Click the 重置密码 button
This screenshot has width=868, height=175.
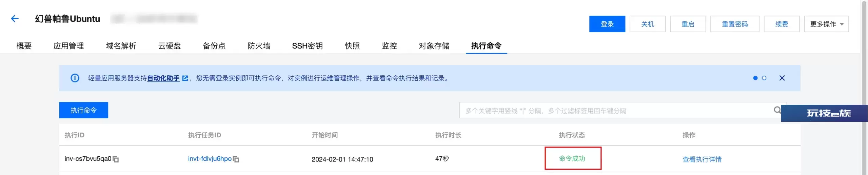coord(734,24)
